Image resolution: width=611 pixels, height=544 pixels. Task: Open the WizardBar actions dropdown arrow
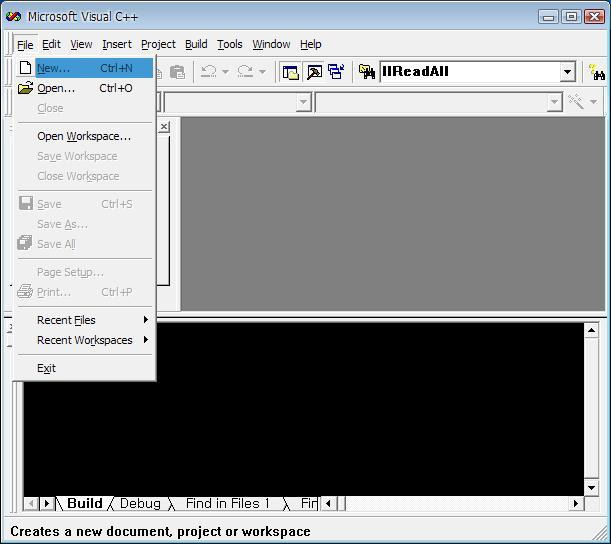(x=593, y=102)
